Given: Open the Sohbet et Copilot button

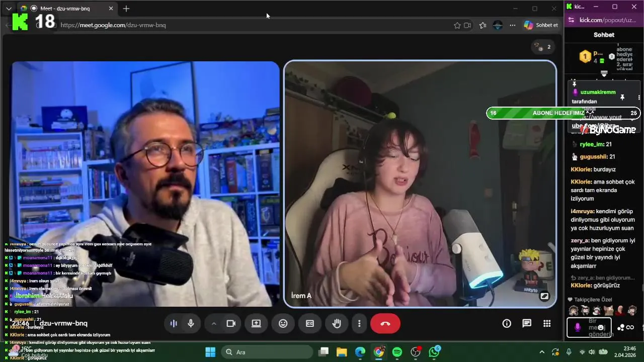Looking at the screenshot, I should [x=541, y=25].
